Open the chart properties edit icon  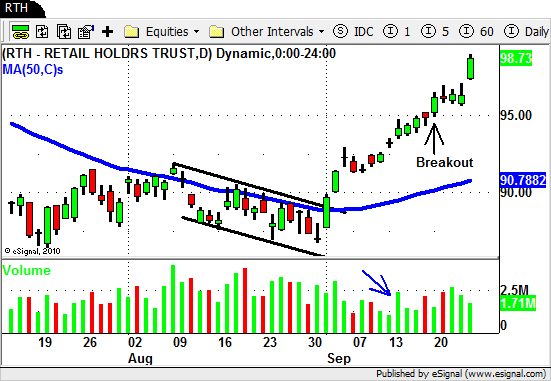click(x=86, y=32)
